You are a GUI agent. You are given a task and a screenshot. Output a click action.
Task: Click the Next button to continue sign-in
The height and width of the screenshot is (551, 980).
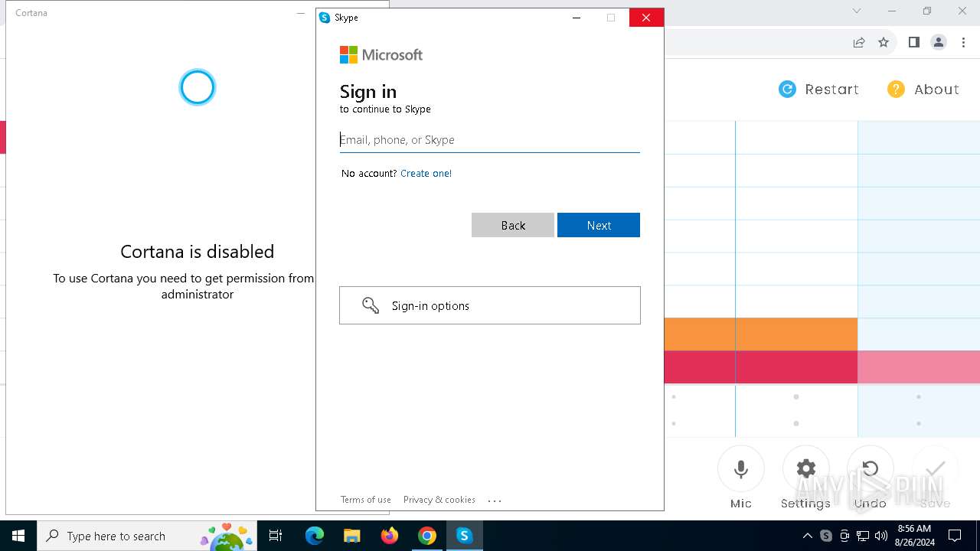599,225
